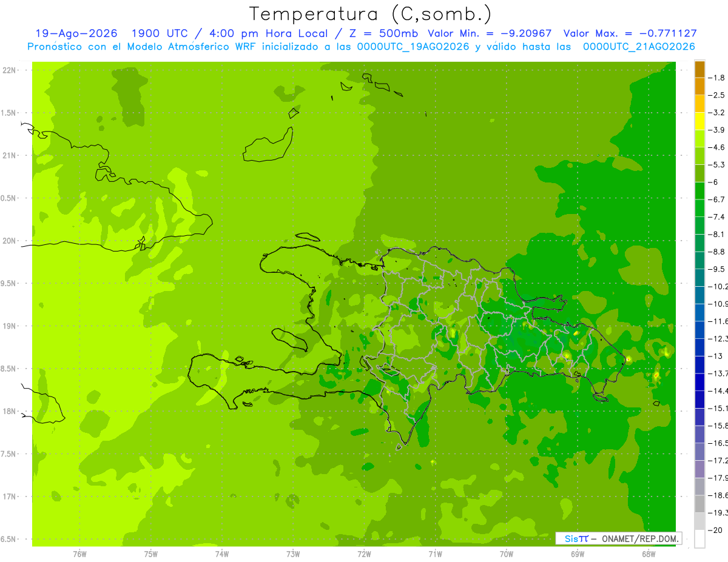
Task: Click the '-8.1' colorbar value
Action: point(718,234)
